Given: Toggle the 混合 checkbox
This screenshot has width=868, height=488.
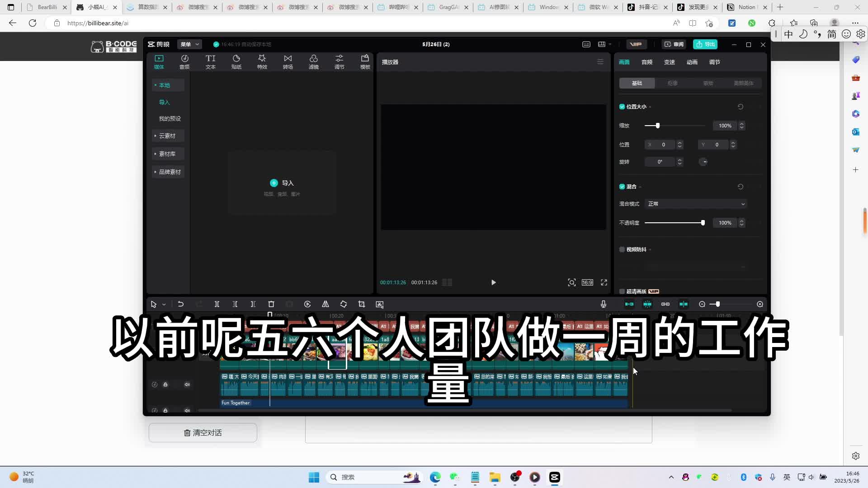Looking at the screenshot, I should pyautogui.click(x=622, y=187).
